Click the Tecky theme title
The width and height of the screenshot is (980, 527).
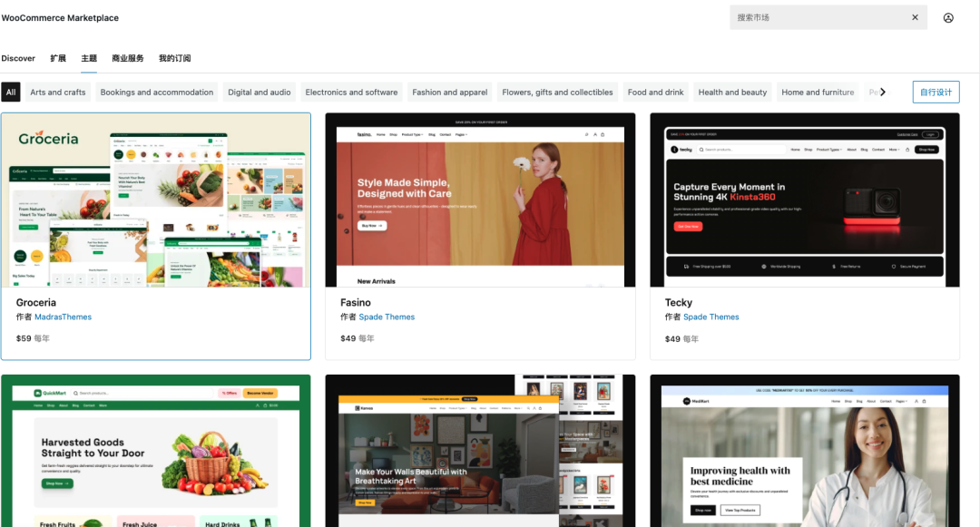pos(679,302)
